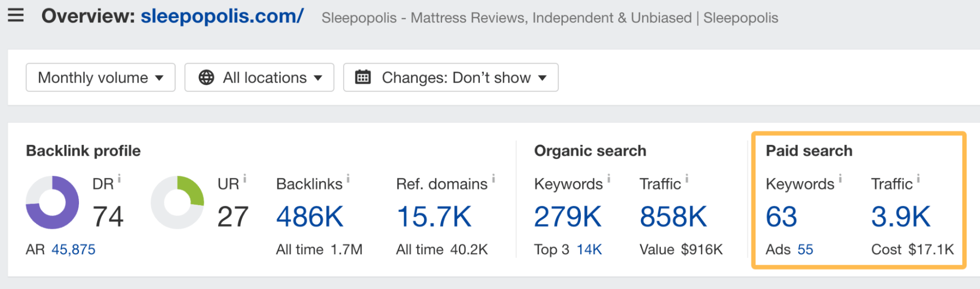Screen dimensions: 980x289
Task: Click the 486K backlinks number
Action: [310, 217]
